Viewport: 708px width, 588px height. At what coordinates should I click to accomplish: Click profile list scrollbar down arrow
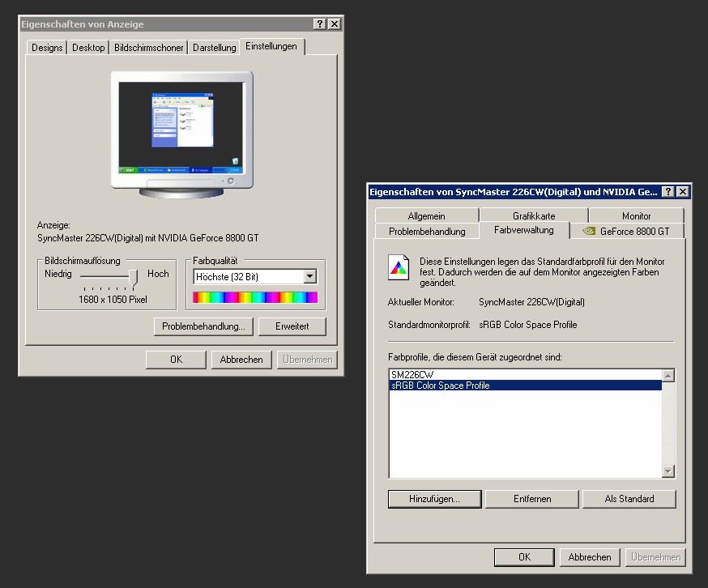click(668, 471)
